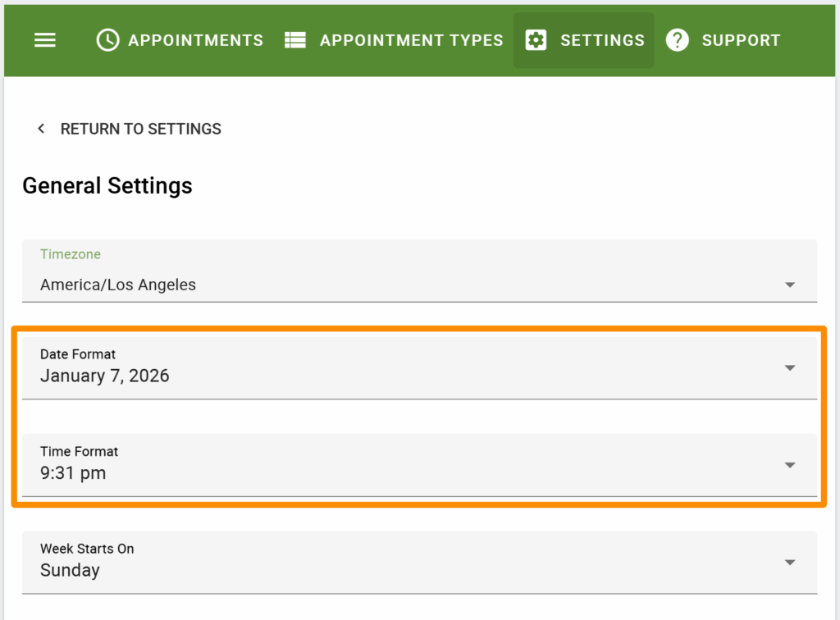Click the Week Starts On dropdown arrow
Viewport: 840px width, 620px height.
click(789, 562)
